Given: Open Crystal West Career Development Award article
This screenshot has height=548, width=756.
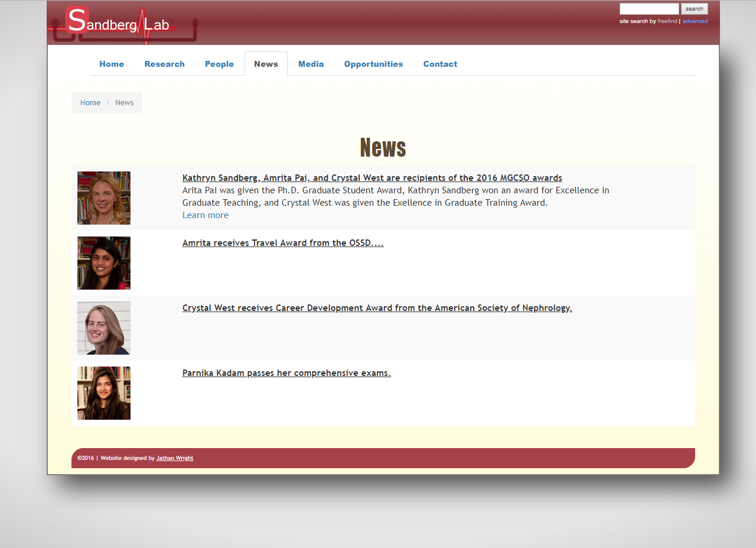Looking at the screenshot, I should (377, 308).
